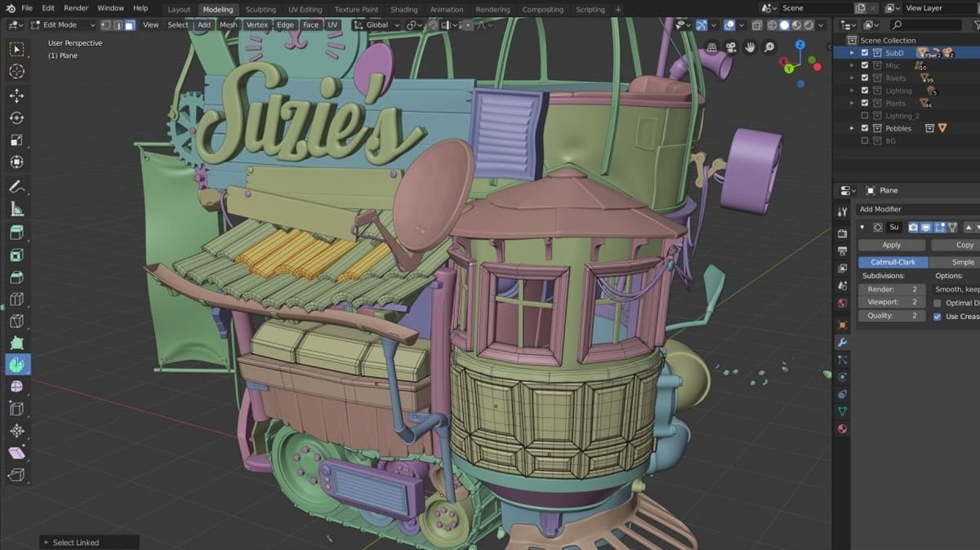Select the Extrude Region tool
980x550 pixels.
pyautogui.click(x=16, y=233)
